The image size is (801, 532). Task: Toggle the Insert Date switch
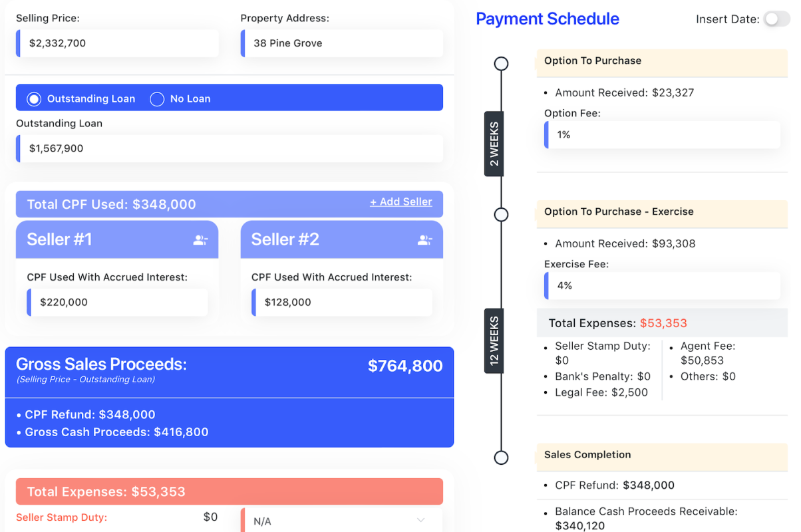[x=776, y=19]
